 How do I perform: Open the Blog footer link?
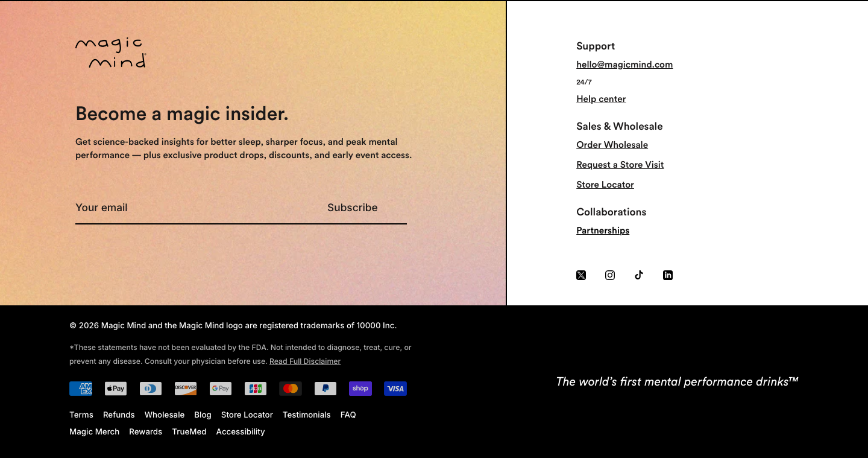[203, 415]
